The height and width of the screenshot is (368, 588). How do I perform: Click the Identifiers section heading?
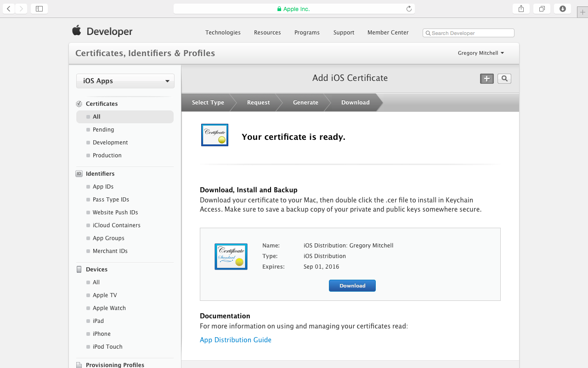pos(100,174)
